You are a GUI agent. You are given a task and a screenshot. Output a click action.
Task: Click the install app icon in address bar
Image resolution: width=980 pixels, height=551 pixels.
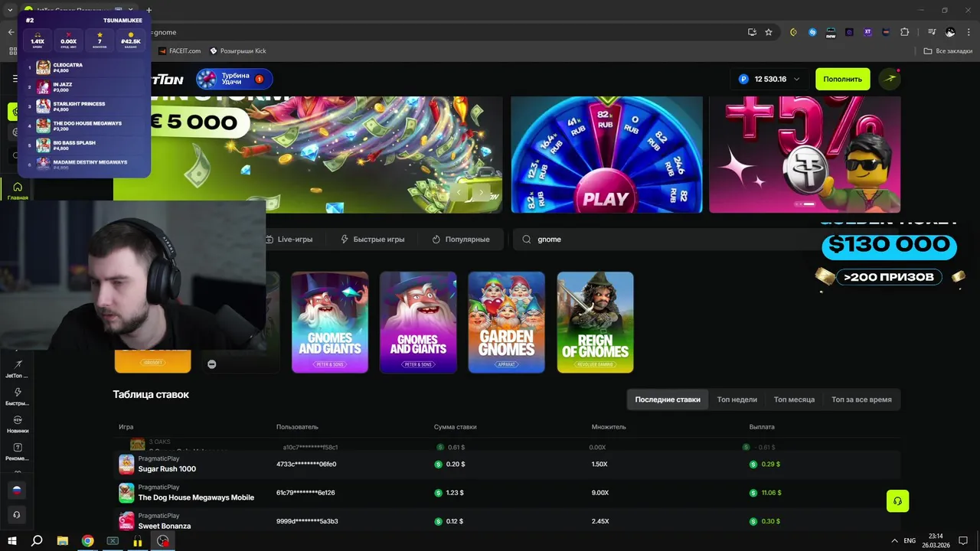[x=753, y=32]
